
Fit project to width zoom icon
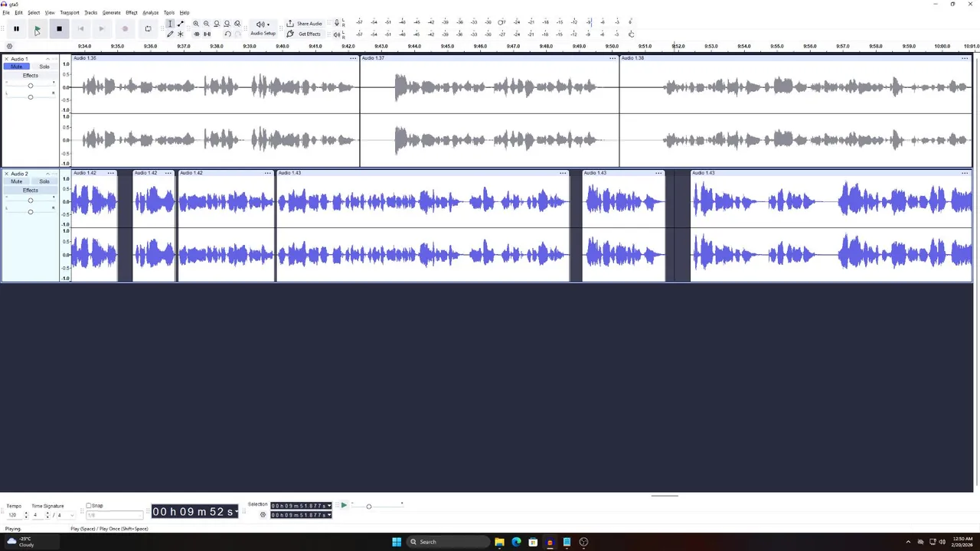pyautogui.click(x=227, y=24)
